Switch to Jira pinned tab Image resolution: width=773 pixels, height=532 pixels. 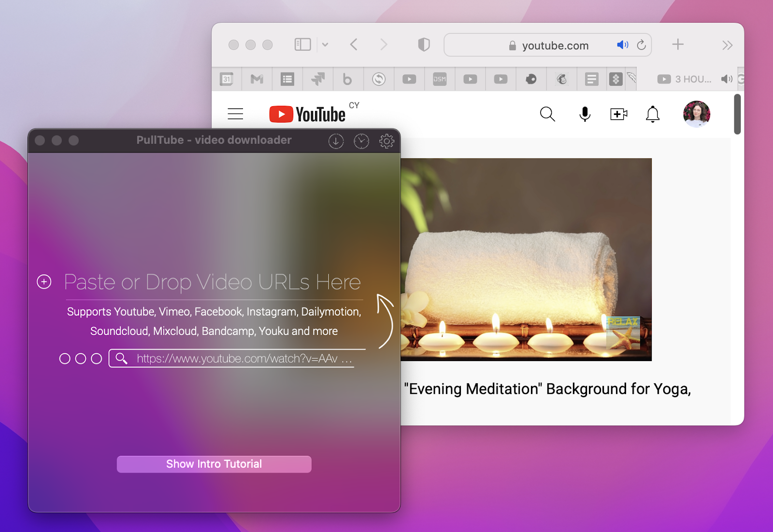318,79
